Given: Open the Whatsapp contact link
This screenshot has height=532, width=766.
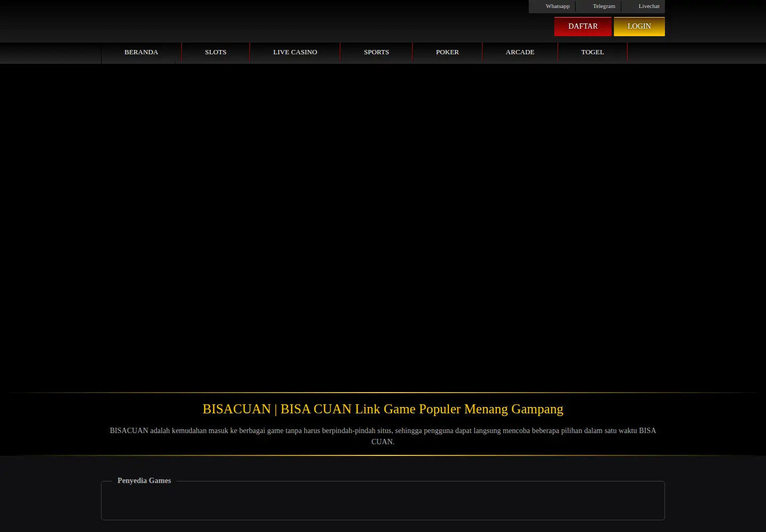Looking at the screenshot, I should click(x=557, y=6).
